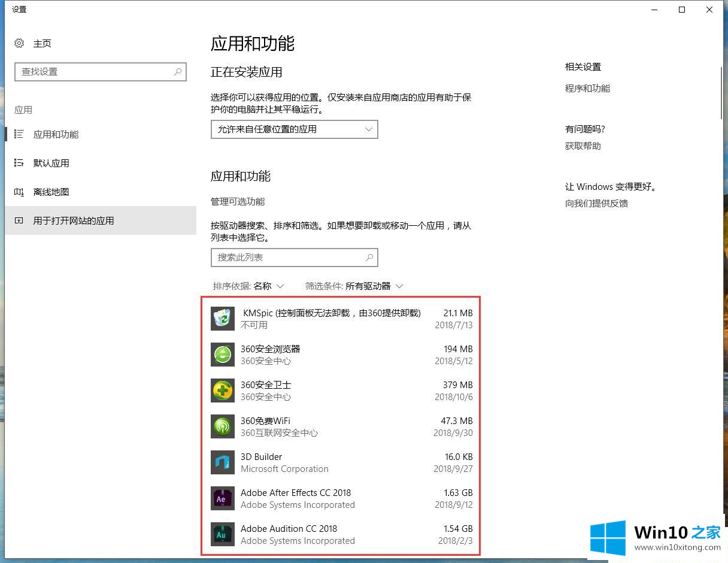
Task: Click the home gear icon
Action: click(x=20, y=43)
